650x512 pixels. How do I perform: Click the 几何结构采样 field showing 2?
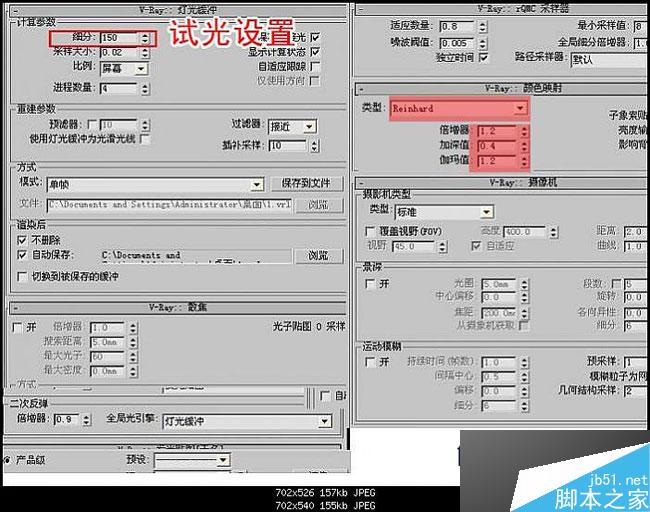coord(637,391)
